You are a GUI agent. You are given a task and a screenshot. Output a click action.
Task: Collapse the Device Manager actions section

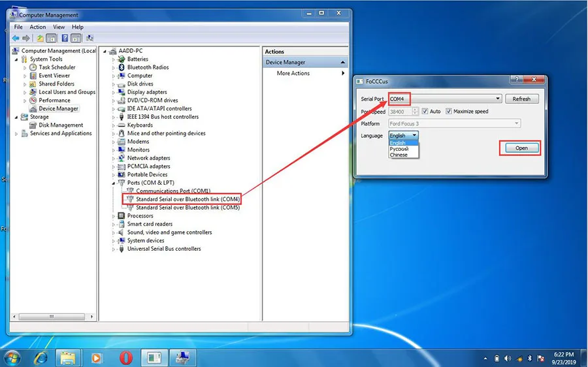tap(342, 62)
